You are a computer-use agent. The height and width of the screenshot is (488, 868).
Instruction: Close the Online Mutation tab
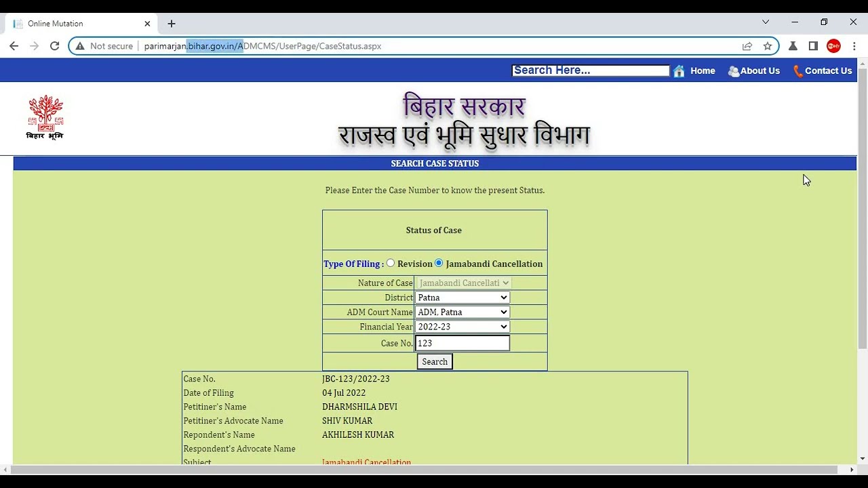tap(147, 23)
